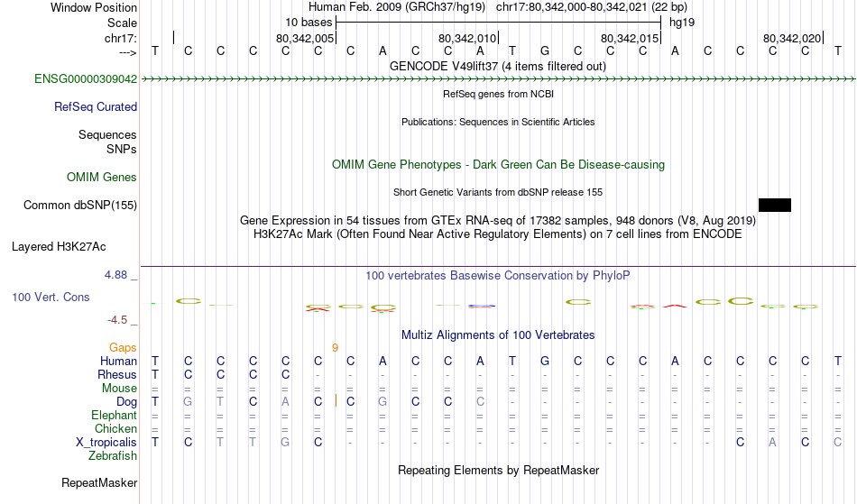Click the black dbSNP variant item
Screen dimensions: 857x504
tap(775, 205)
